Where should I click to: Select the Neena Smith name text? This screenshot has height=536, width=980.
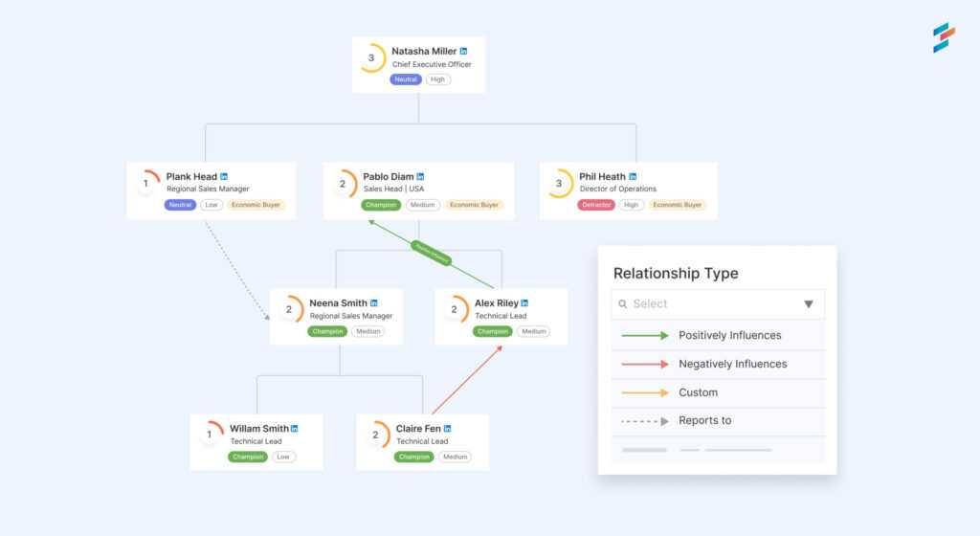pyautogui.click(x=338, y=303)
